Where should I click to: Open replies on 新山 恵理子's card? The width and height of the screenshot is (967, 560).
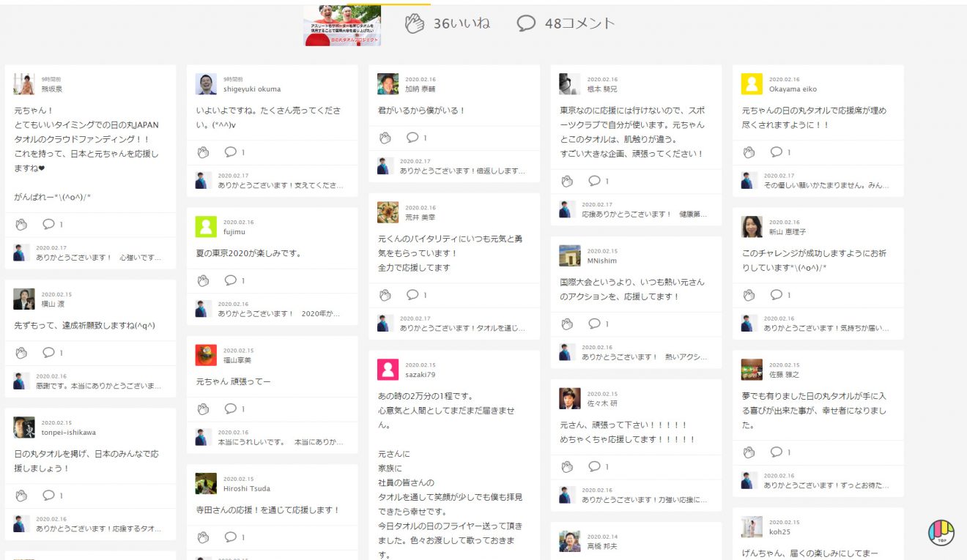pyautogui.click(x=776, y=294)
